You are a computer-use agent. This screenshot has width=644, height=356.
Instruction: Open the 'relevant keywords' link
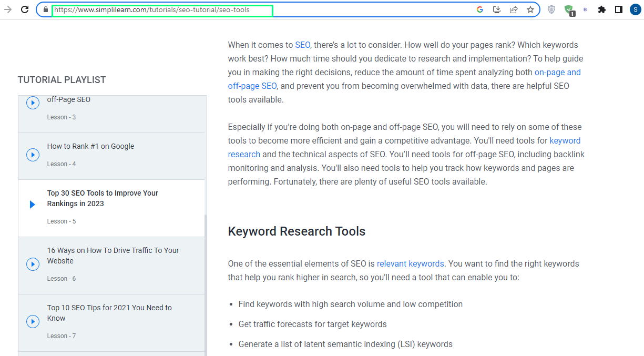(x=410, y=264)
